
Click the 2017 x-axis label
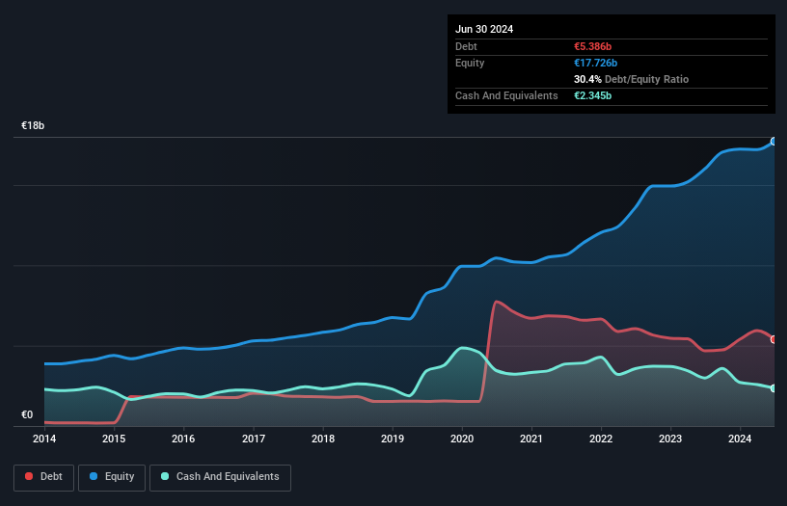(x=253, y=439)
